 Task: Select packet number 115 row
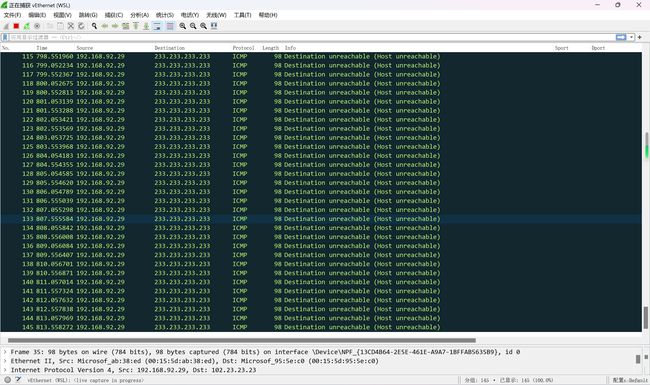321,56
